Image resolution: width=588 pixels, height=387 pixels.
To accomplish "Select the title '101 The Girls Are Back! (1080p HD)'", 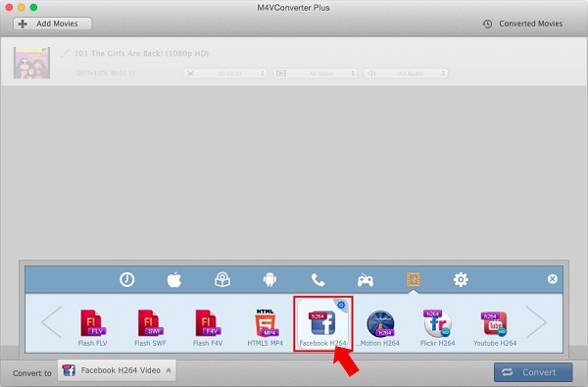I will pyautogui.click(x=141, y=53).
